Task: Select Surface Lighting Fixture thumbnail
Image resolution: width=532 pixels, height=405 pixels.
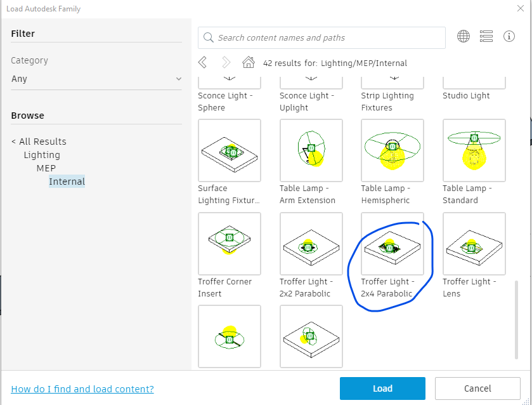Action: pyautogui.click(x=230, y=150)
